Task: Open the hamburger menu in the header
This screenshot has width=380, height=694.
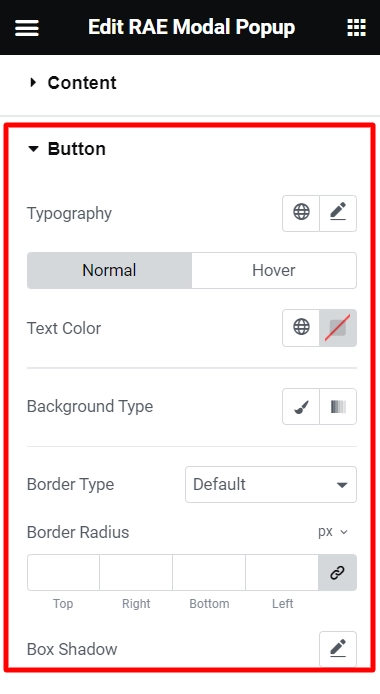Action: click(x=27, y=28)
